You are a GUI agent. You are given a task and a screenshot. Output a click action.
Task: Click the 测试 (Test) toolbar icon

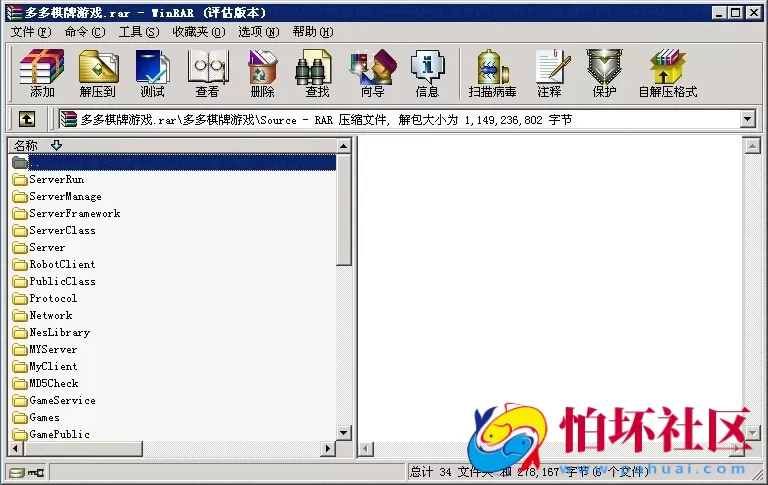[152, 73]
